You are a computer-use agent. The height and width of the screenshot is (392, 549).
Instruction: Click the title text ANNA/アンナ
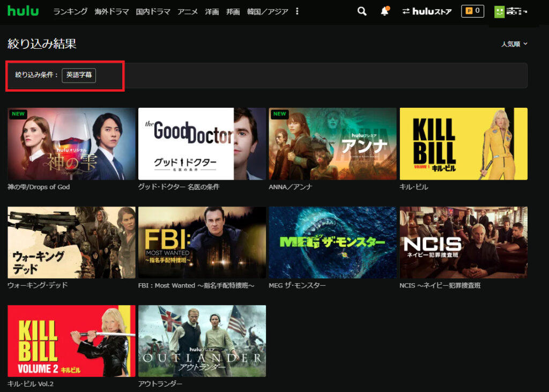pyautogui.click(x=290, y=187)
